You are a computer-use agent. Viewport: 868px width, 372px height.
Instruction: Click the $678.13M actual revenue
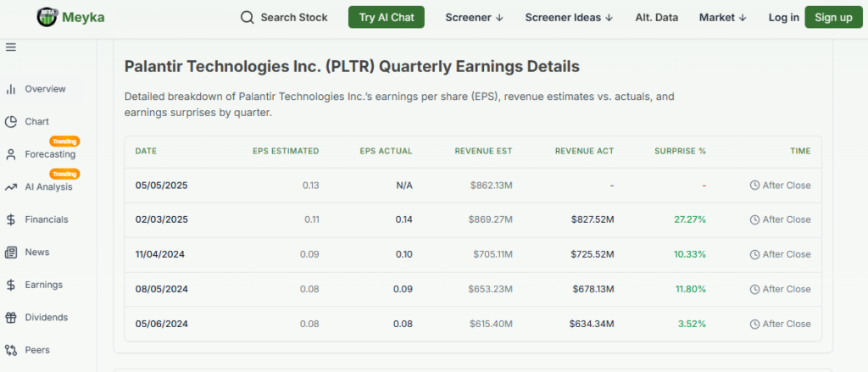[x=593, y=290]
